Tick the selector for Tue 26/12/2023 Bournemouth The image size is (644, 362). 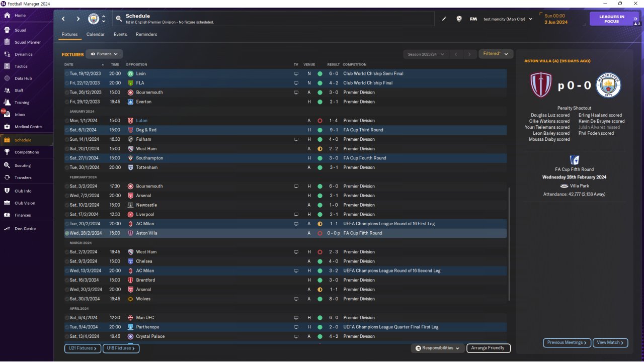point(67,93)
